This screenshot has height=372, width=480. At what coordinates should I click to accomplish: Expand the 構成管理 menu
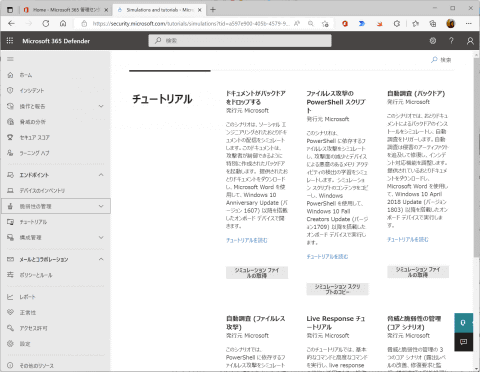click(x=101, y=237)
